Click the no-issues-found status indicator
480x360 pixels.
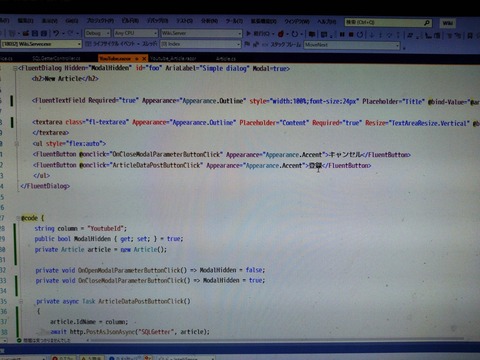pyautogui.click(x=44, y=340)
